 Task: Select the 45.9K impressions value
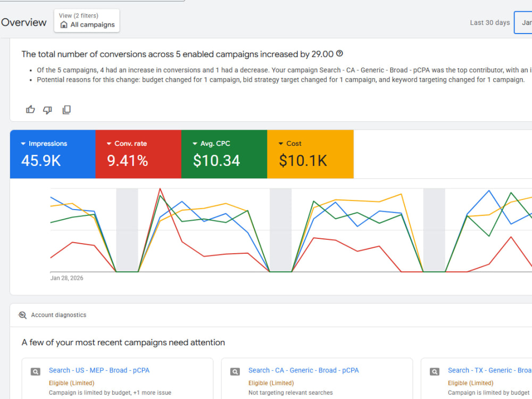[41, 161]
